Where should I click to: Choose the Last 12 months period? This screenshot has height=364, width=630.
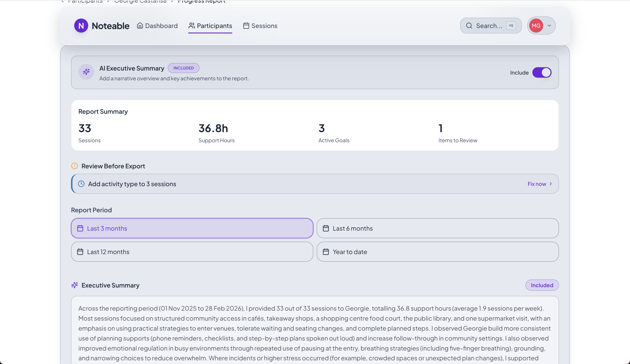coord(192,252)
